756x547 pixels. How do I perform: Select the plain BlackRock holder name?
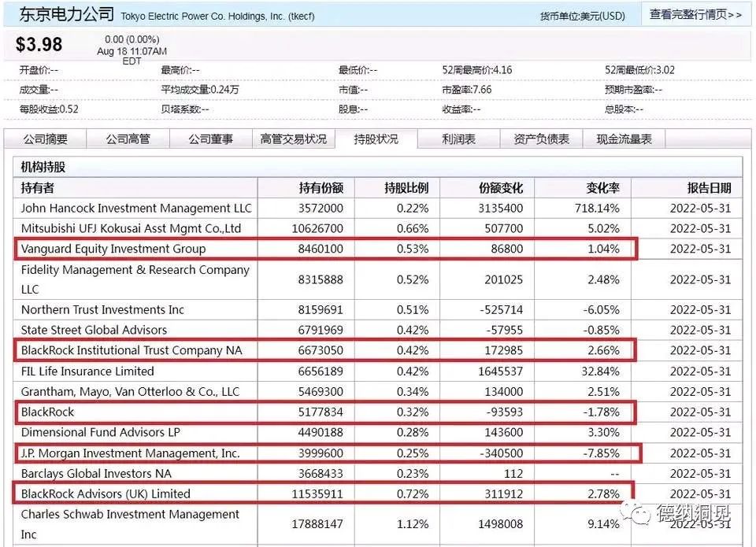pyautogui.click(x=48, y=412)
